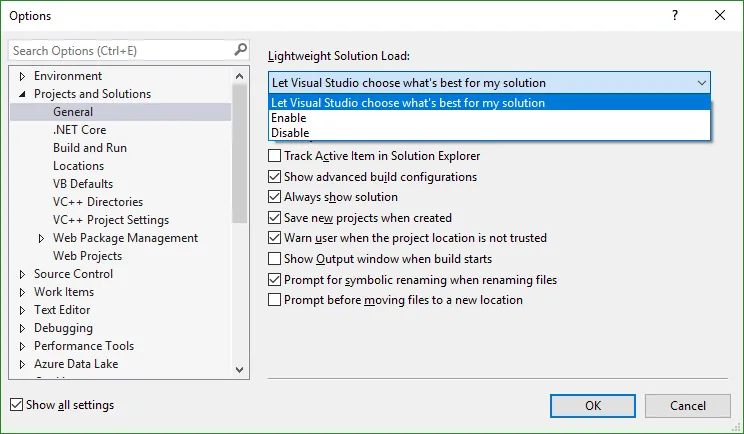744x434 pixels.
Task: Click the Cancel button
Action: click(x=688, y=406)
